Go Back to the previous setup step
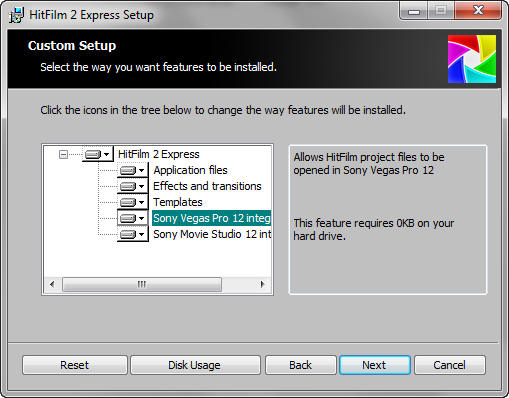The image size is (509, 398). (x=301, y=365)
